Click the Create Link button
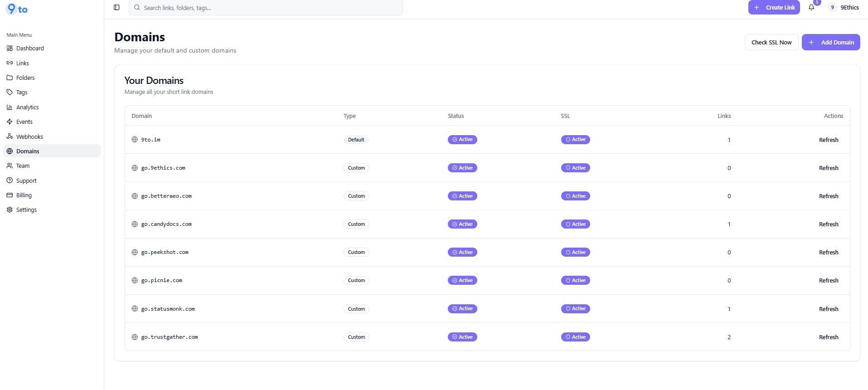This screenshot has width=868, height=390. (774, 7)
